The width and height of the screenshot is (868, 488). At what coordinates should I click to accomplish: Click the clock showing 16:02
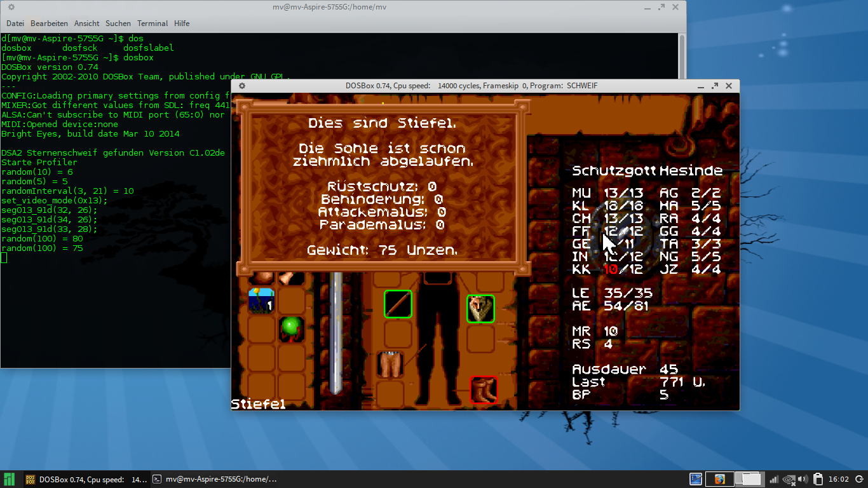(x=839, y=479)
